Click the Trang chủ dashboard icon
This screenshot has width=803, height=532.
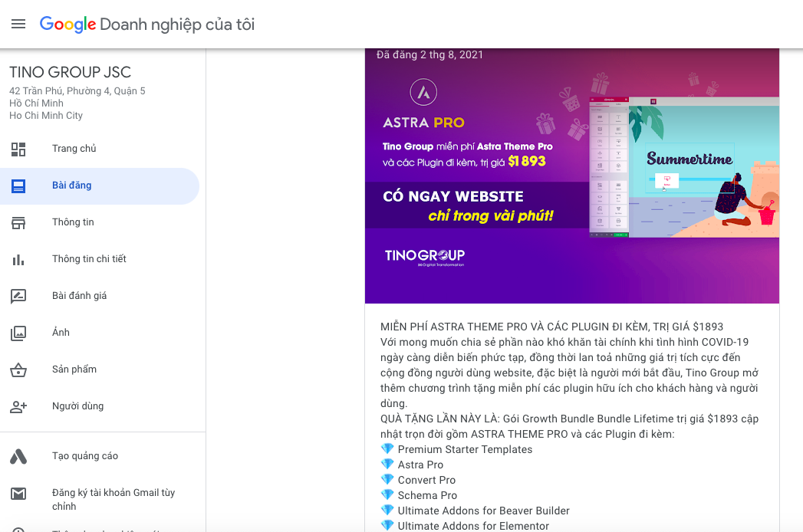pyautogui.click(x=18, y=149)
